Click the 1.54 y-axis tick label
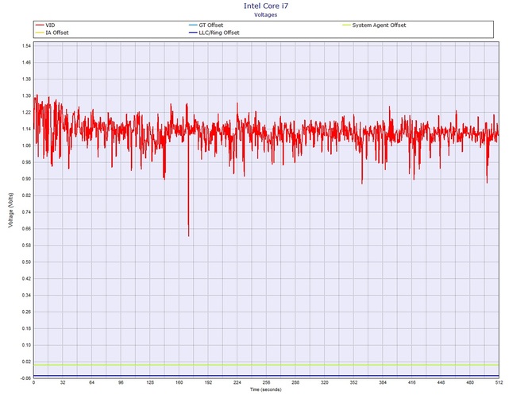532x399 pixels. tap(26, 46)
